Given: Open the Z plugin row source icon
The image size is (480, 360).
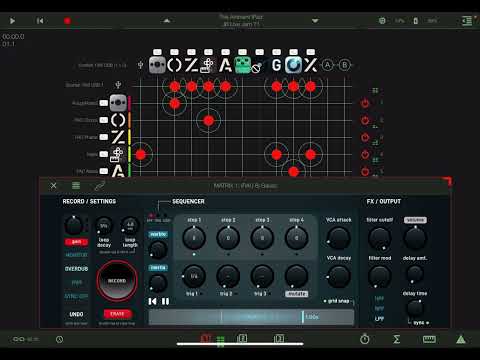Looking at the screenshot, I should coord(118,137).
